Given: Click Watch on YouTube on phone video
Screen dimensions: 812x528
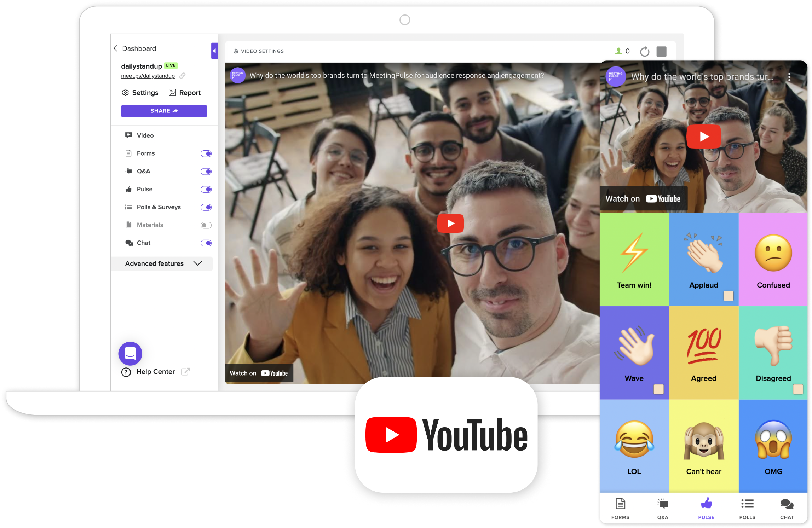Looking at the screenshot, I should pyautogui.click(x=643, y=199).
